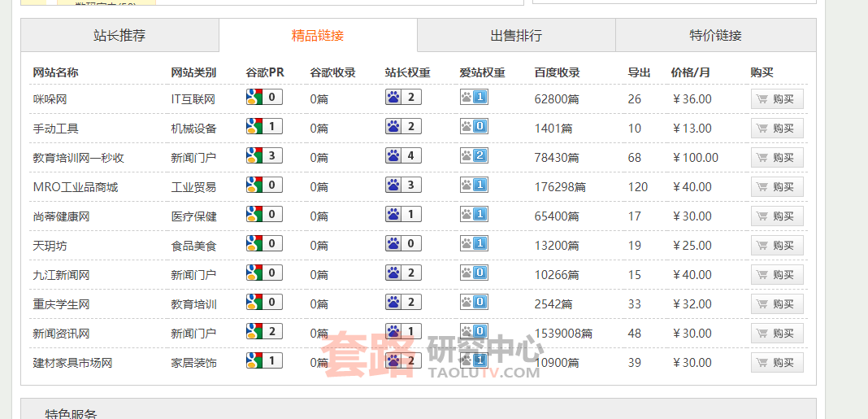Screen dimensions: 868x419
Task: Click 爱站权重 badge for 天玥坊
Action: point(474,244)
